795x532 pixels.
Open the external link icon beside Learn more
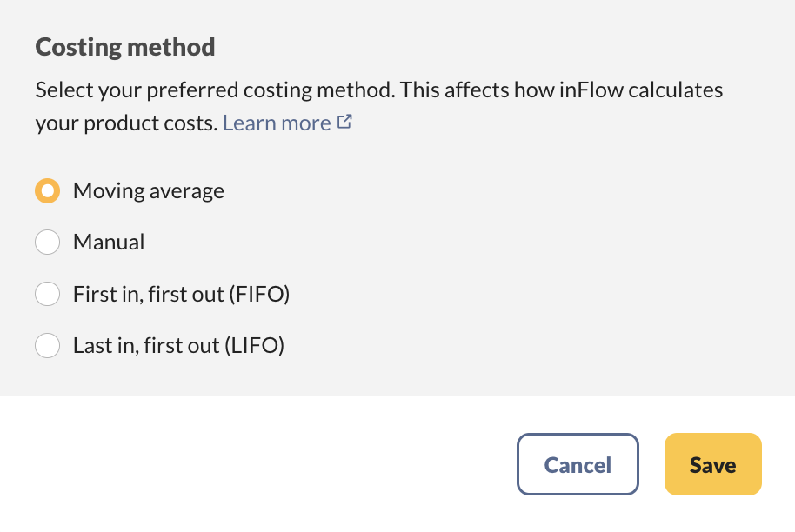(344, 123)
